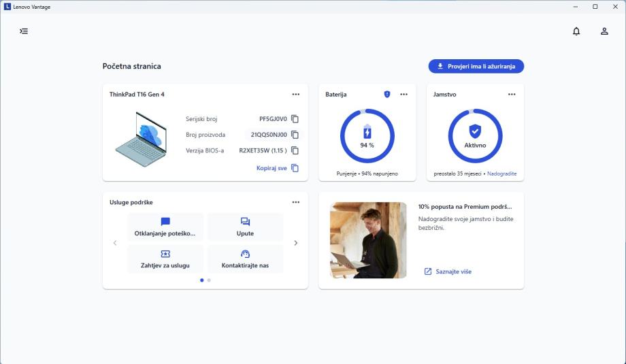This screenshot has width=626, height=364.
Task: Open Usluge podrške card more options
Action: 296,202
